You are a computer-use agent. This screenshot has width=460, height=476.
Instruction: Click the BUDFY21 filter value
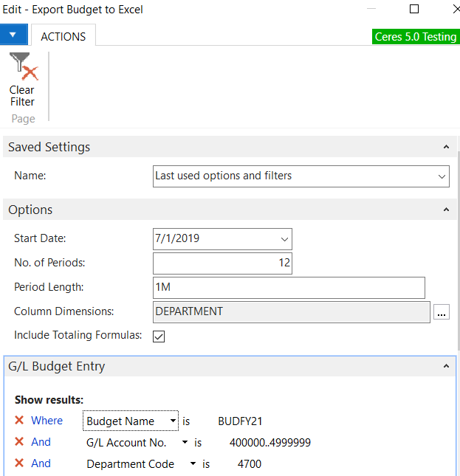tap(240, 421)
